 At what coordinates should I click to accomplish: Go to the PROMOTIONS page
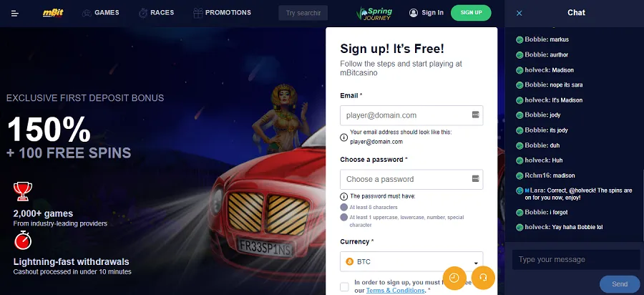pyautogui.click(x=223, y=13)
